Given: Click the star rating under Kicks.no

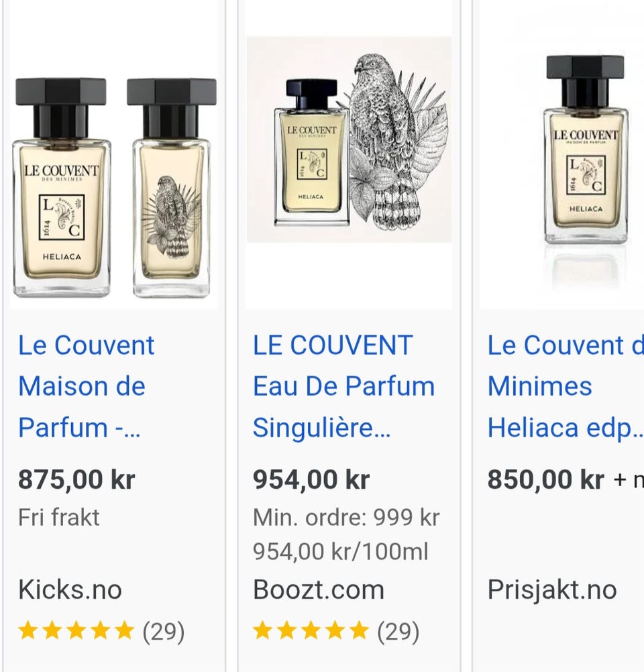Looking at the screenshot, I should point(76,630).
